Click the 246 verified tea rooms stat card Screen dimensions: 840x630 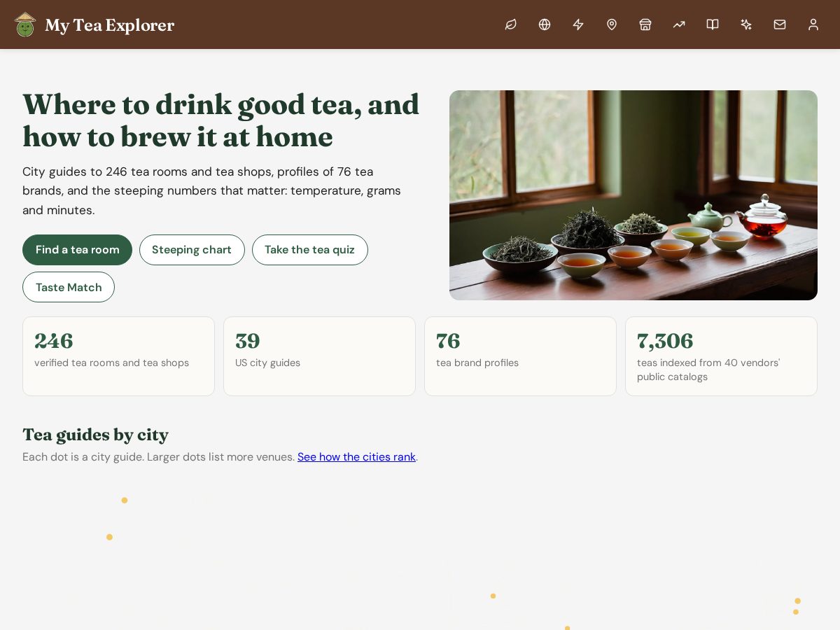118,356
